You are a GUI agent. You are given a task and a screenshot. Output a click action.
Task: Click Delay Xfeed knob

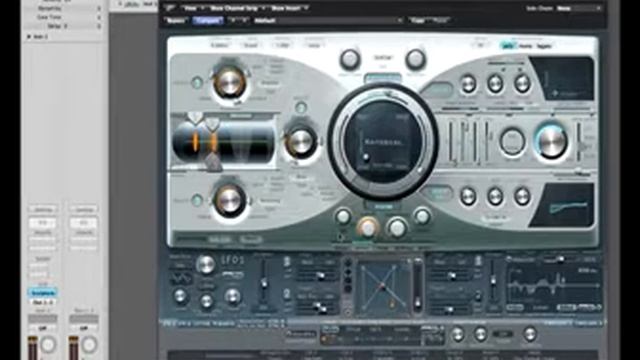coord(522,84)
